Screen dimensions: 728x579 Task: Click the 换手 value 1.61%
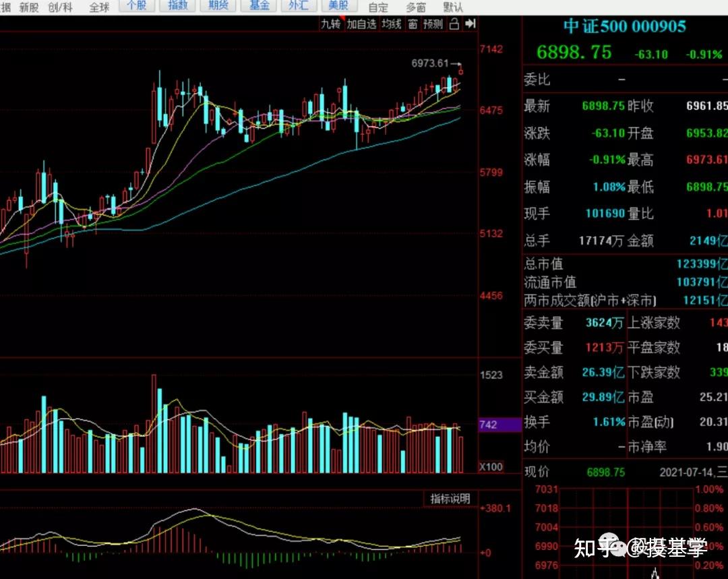609,422
